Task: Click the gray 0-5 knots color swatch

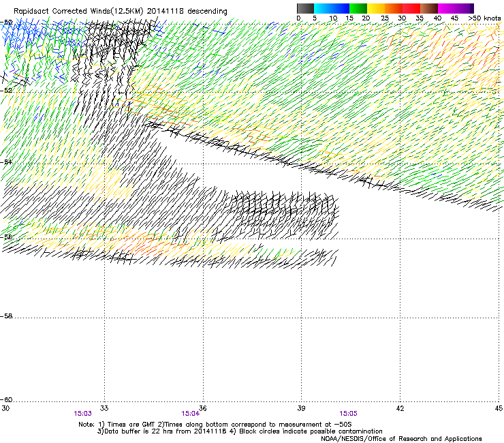Action: pyautogui.click(x=305, y=8)
